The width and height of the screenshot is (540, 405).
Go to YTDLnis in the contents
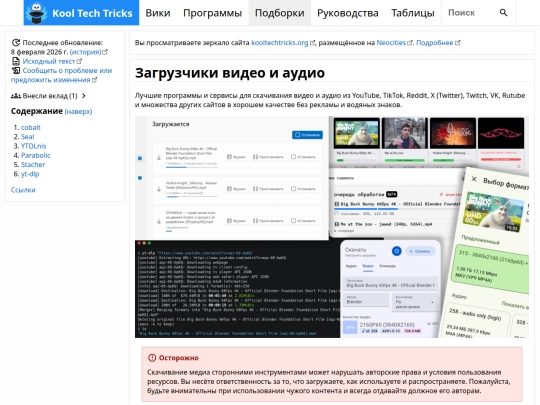(33, 146)
